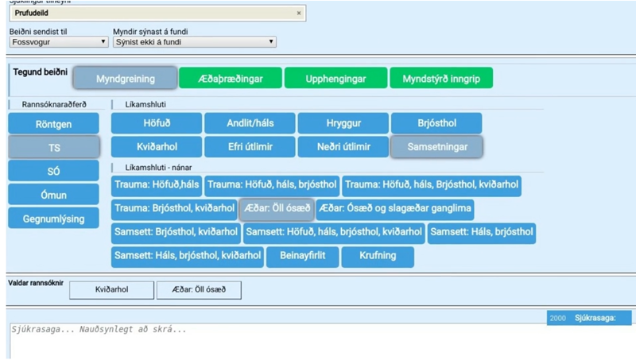Pick the Gegnumlýsing method
The width and height of the screenshot is (636, 364).
click(x=53, y=218)
